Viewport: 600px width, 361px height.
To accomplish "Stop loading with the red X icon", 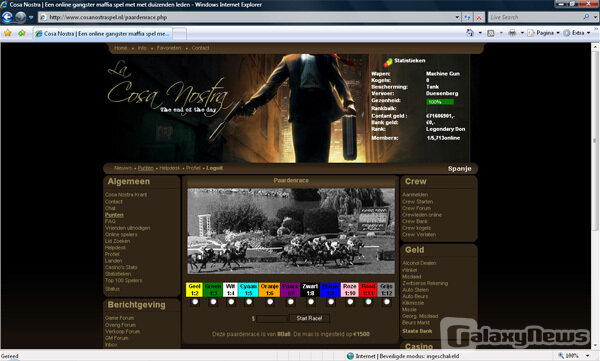I will click(479, 17).
